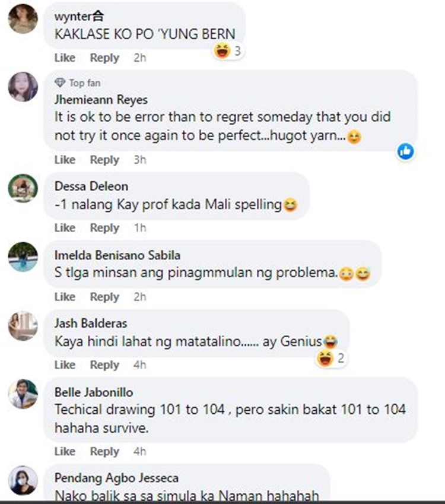Reply to Imelda Benisano Sabila's comment
Image resolution: width=445 pixels, height=504 pixels.
tap(104, 297)
